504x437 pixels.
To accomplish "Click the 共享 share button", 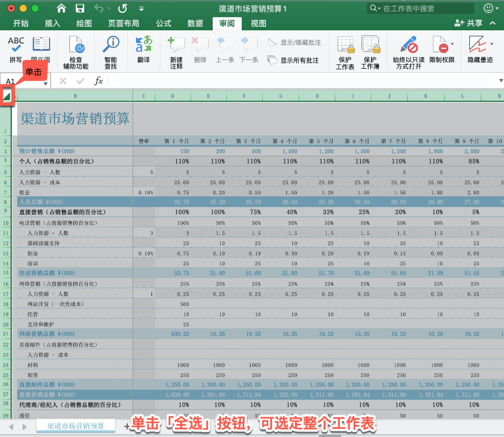I will [468, 23].
